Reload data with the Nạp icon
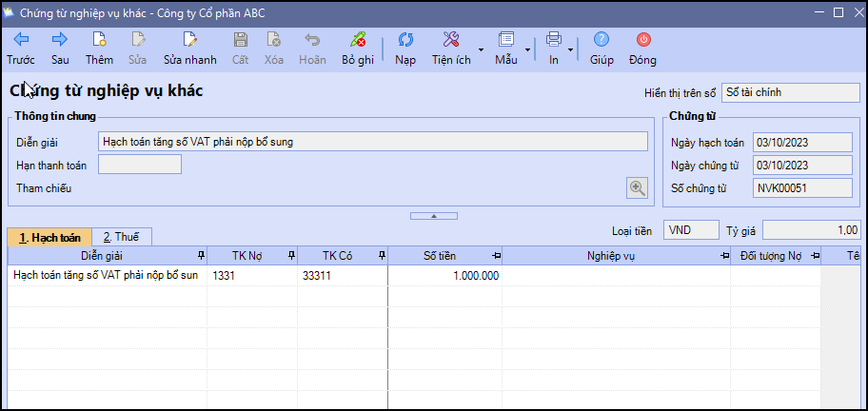The height and width of the screenshot is (411, 868). click(405, 40)
